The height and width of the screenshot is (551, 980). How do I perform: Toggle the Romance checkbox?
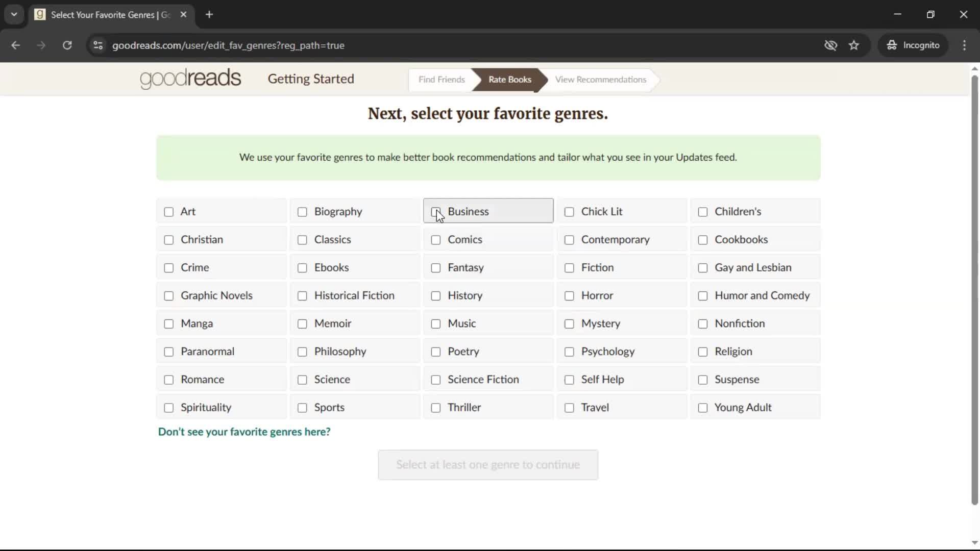click(x=169, y=380)
